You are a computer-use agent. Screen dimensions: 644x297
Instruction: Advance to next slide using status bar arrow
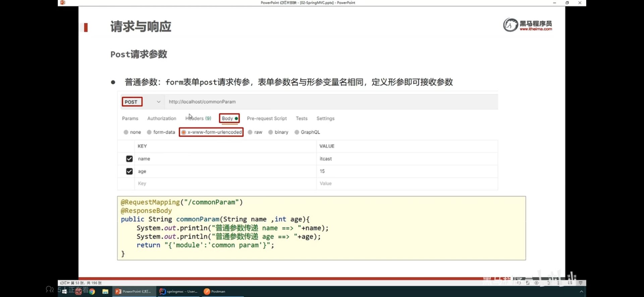pos(536,283)
